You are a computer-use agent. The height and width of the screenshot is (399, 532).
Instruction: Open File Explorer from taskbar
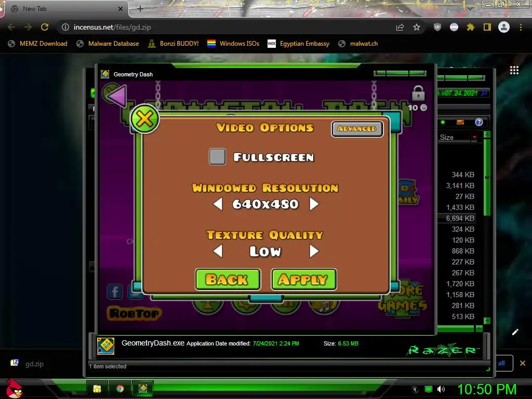pos(97,389)
